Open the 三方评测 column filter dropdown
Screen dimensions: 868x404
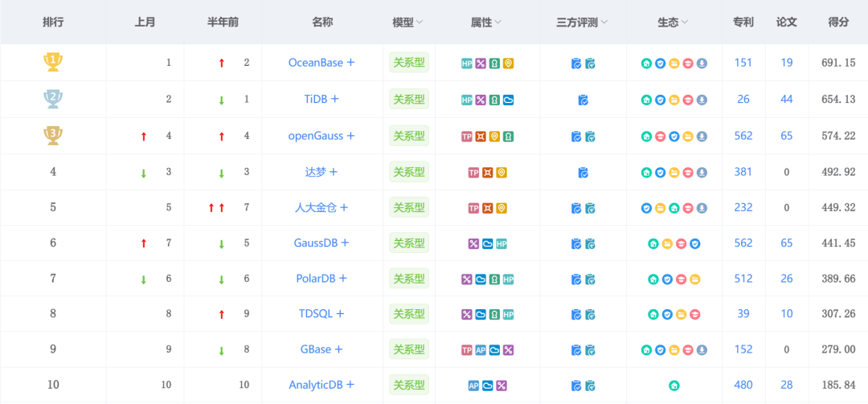coord(604,22)
